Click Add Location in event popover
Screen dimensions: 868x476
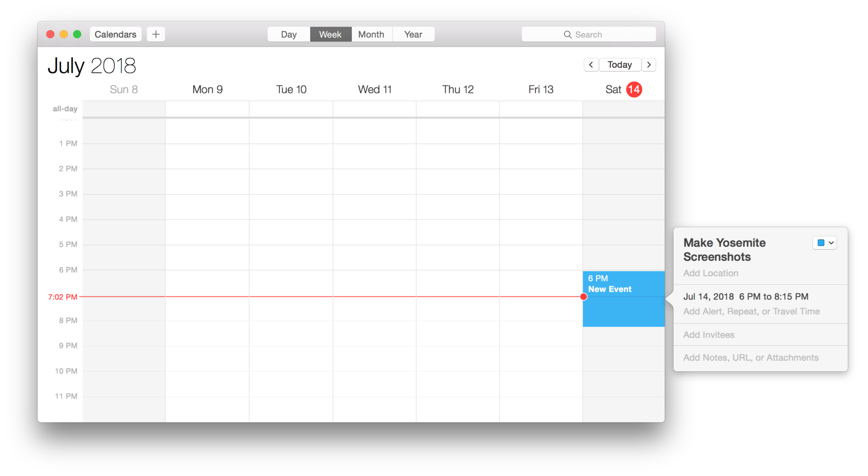[x=710, y=273]
